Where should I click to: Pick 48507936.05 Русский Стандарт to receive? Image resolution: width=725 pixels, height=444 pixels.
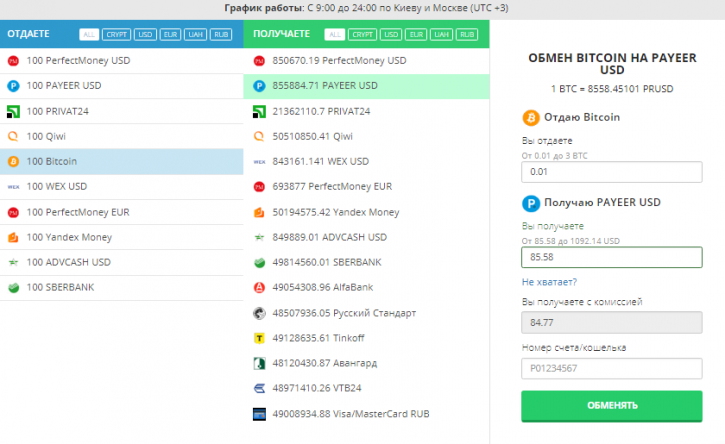pos(366,313)
